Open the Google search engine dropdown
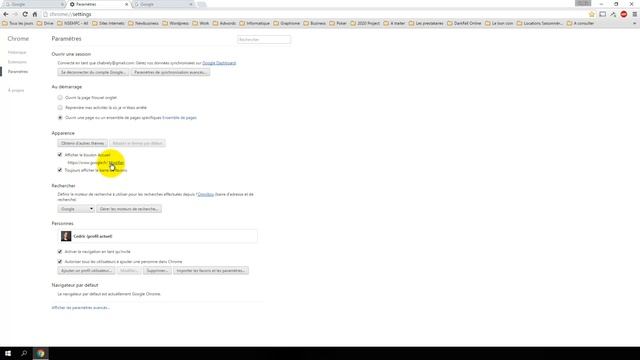The width and height of the screenshot is (640, 360). click(x=76, y=209)
